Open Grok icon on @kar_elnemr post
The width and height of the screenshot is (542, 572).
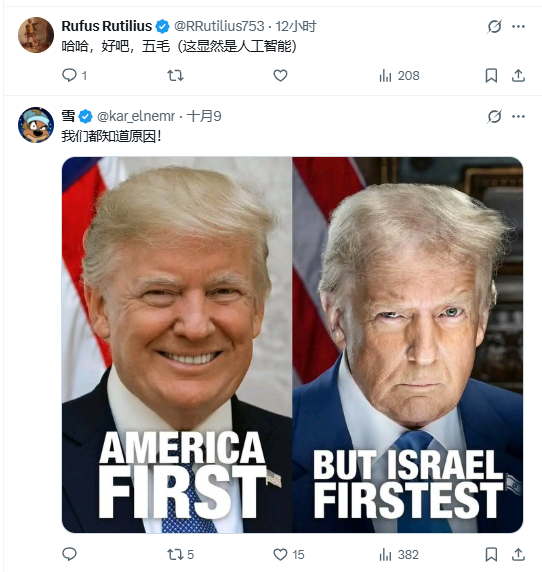coord(494,116)
